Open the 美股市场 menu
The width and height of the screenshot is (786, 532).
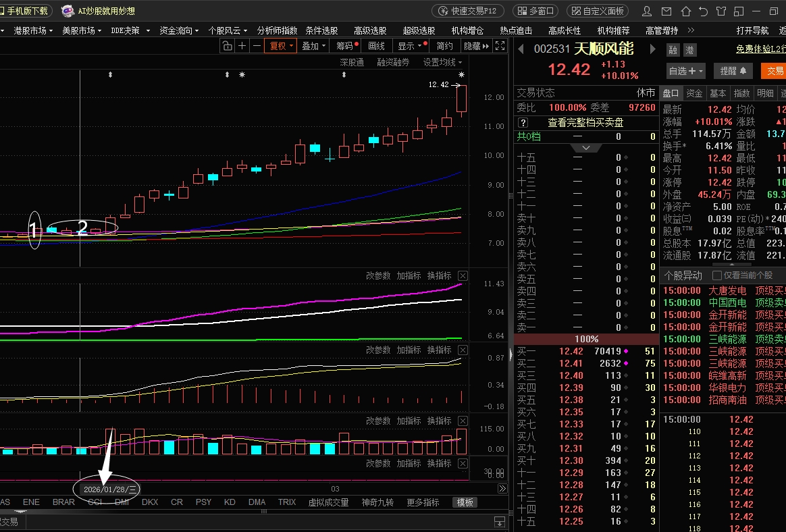tap(82, 30)
